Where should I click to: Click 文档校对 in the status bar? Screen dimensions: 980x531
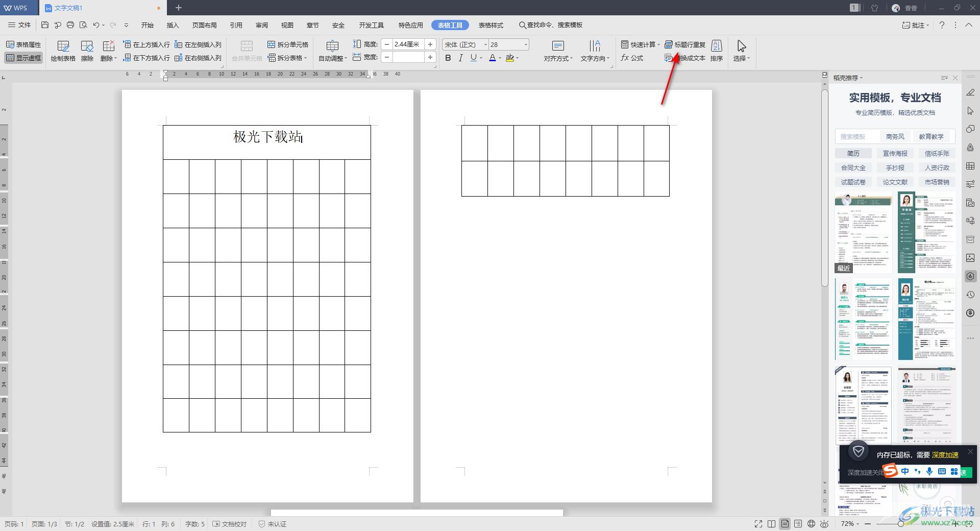[230, 524]
